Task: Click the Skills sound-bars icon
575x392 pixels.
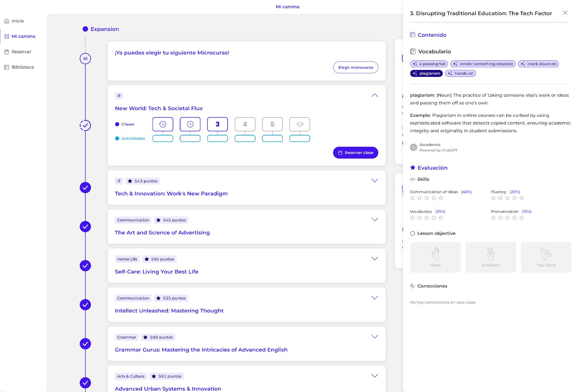Action: pyautogui.click(x=413, y=179)
